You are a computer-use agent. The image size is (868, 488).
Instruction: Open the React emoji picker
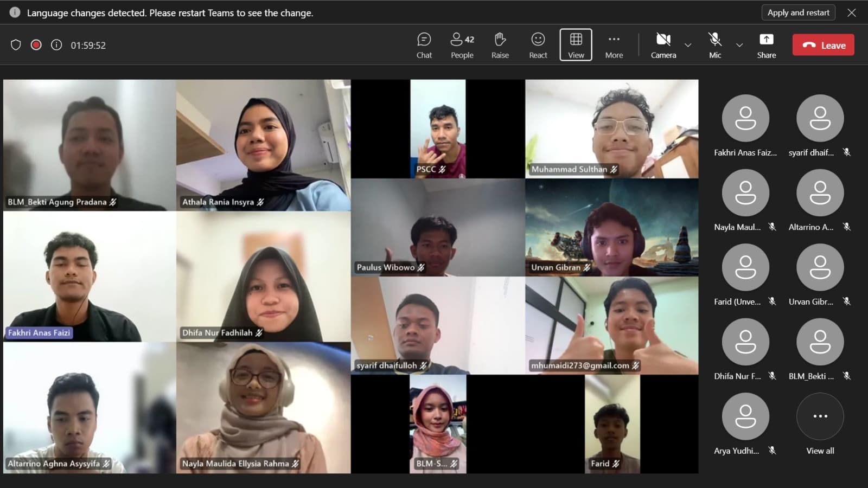click(x=537, y=44)
